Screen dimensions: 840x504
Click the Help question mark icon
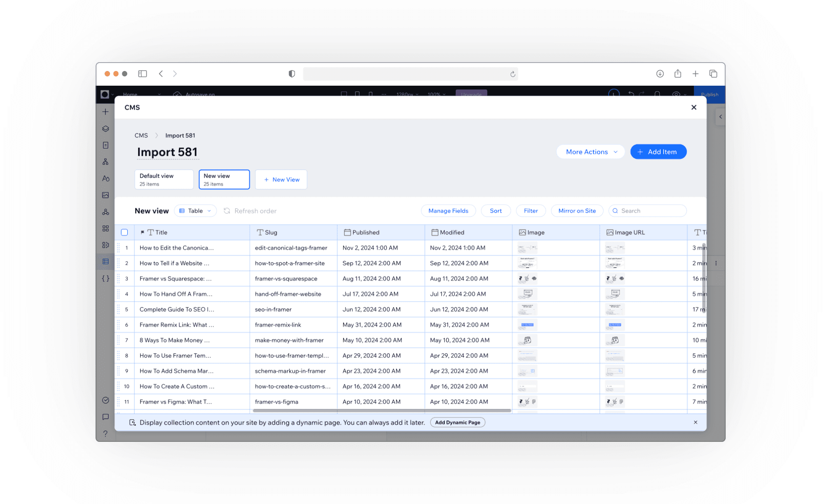coord(105,433)
